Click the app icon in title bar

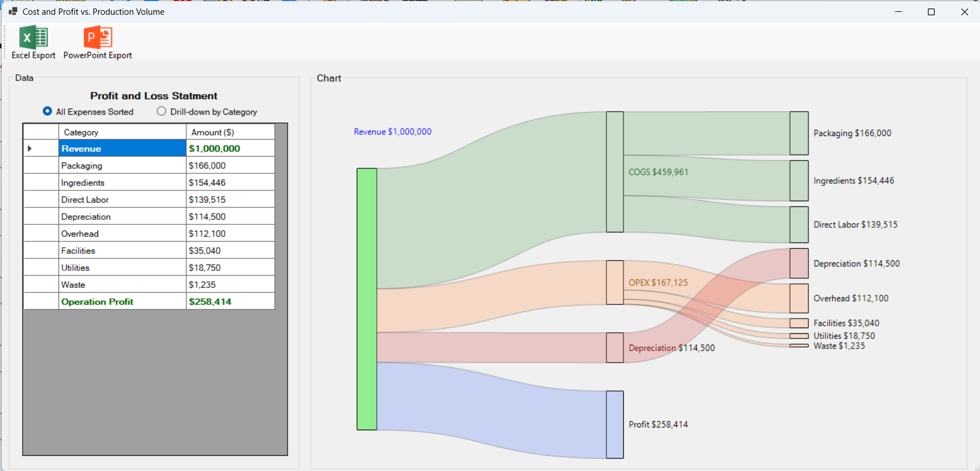pyautogui.click(x=13, y=11)
